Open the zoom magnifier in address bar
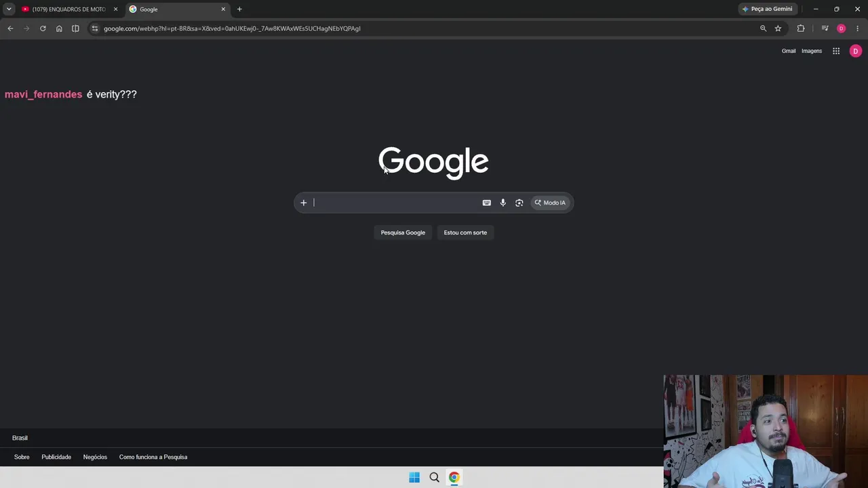Viewport: 868px width, 488px height. [763, 28]
